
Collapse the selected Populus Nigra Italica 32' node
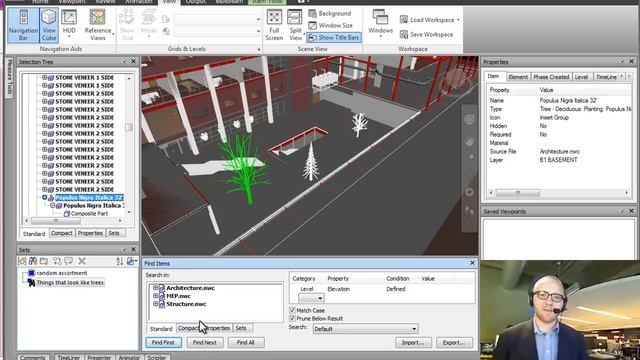[x=44, y=198]
